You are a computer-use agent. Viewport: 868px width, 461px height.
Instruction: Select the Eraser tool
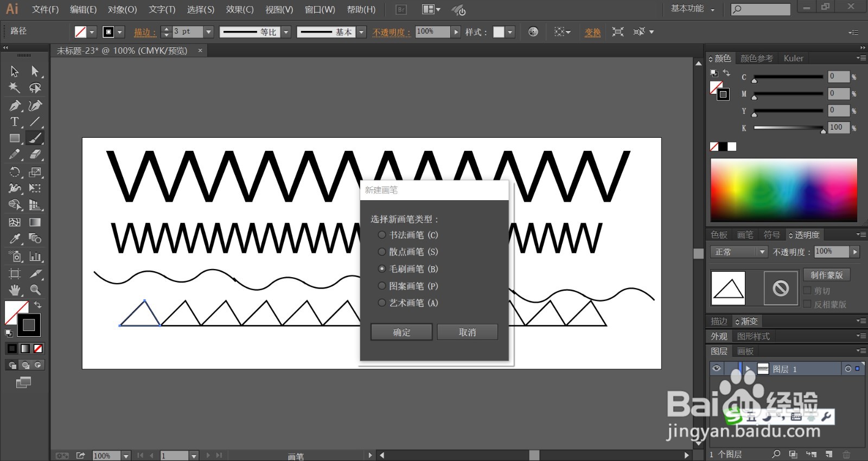point(35,155)
